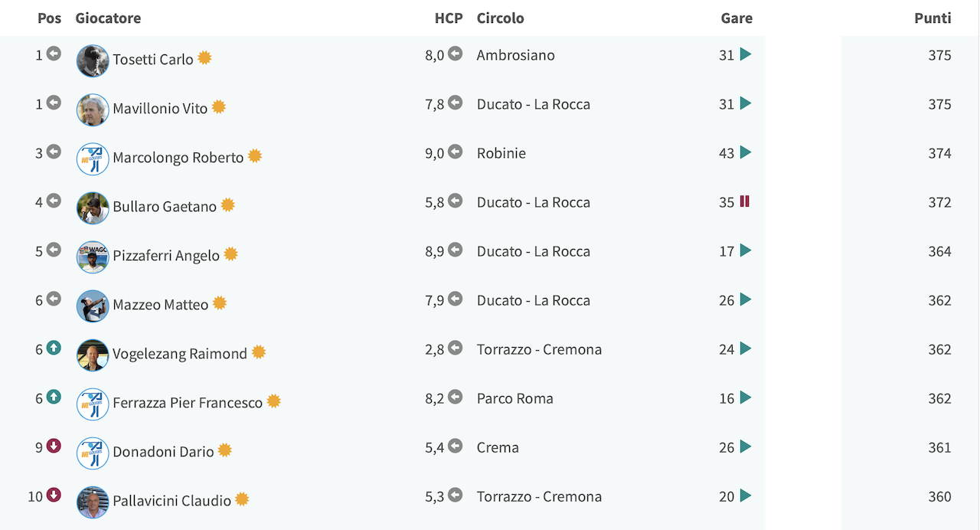
Task: Expand the Gare arrow for Tosetti Carlo
Action: click(x=746, y=54)
